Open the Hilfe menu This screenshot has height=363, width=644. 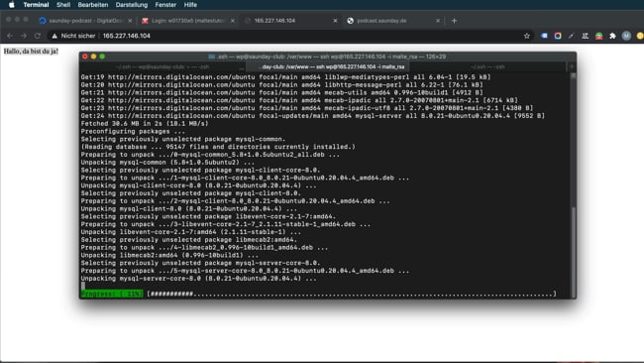pyautogui.click(x=190, y=5)
